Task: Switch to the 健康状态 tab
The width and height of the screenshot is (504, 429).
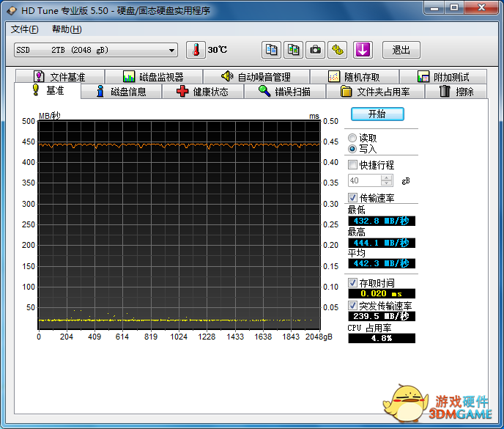Action: (202, 92)
